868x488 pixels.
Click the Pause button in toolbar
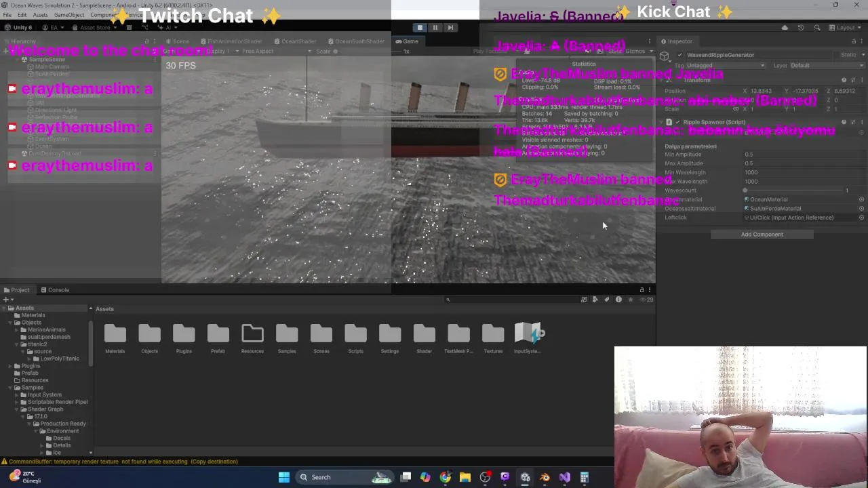click(x=435, y=28)
